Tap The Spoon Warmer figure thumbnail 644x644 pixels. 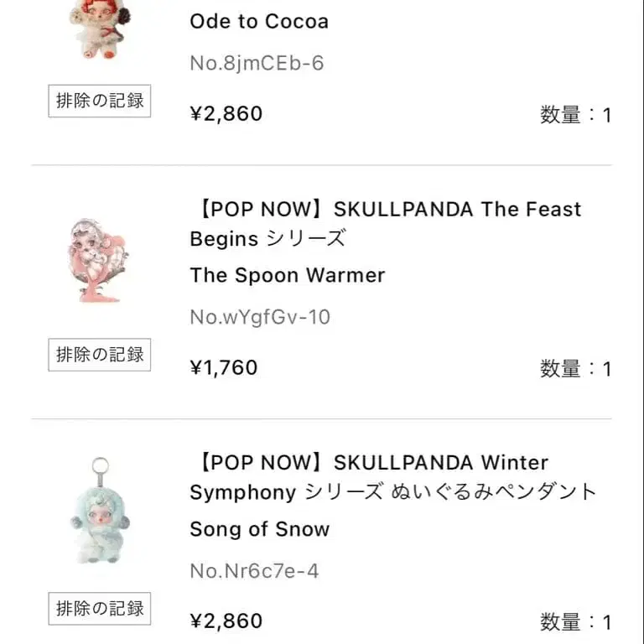coord(99,260)
